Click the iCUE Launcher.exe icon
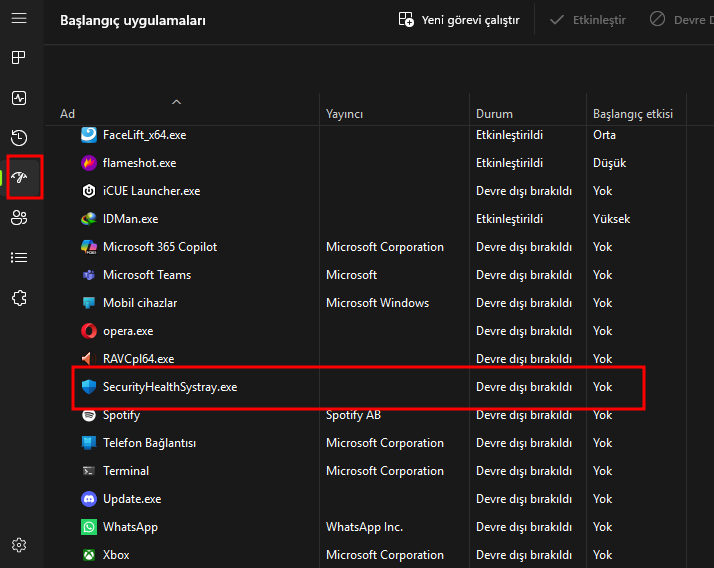 point(89,191)
